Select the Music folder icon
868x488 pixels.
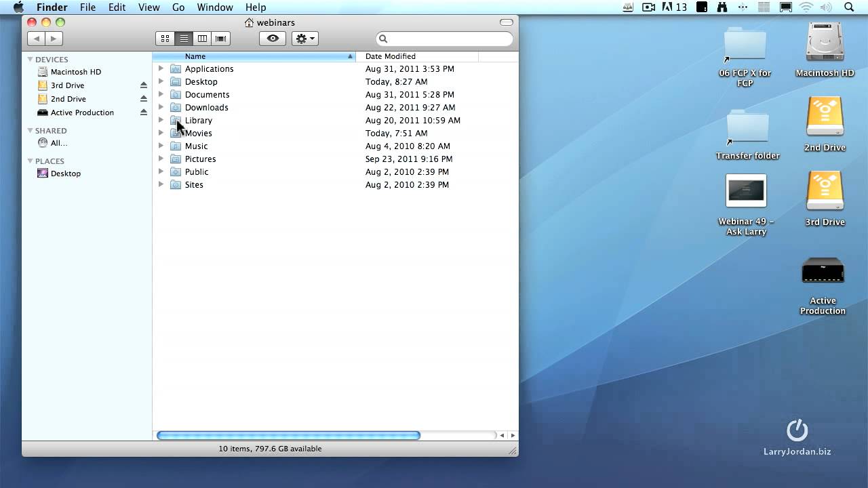coord(176,146)
